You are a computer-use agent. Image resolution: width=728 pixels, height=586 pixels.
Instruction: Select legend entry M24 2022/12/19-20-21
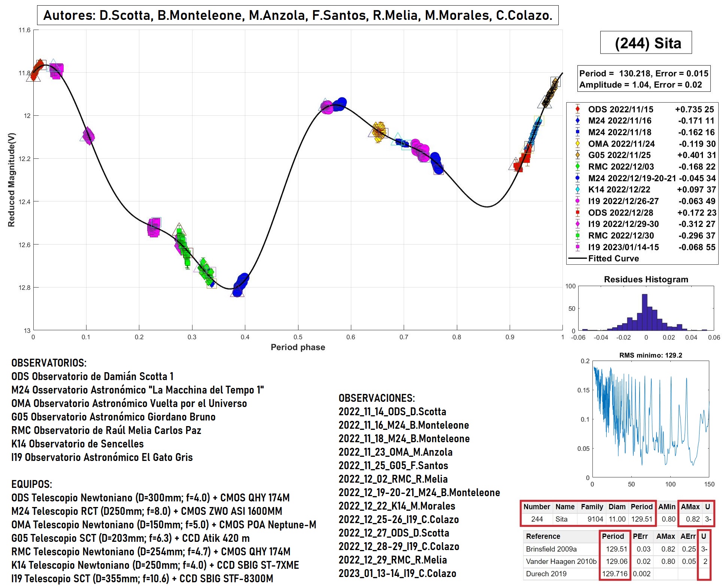tap(642, 178)
